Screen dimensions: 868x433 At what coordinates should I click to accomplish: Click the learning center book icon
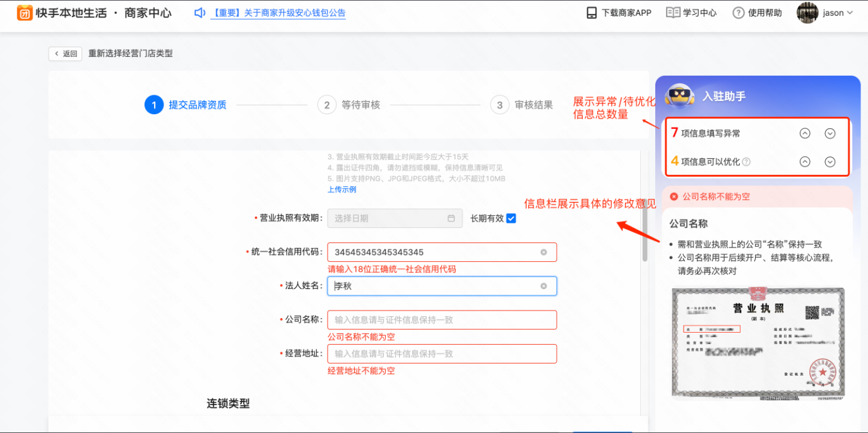[673, 13]
